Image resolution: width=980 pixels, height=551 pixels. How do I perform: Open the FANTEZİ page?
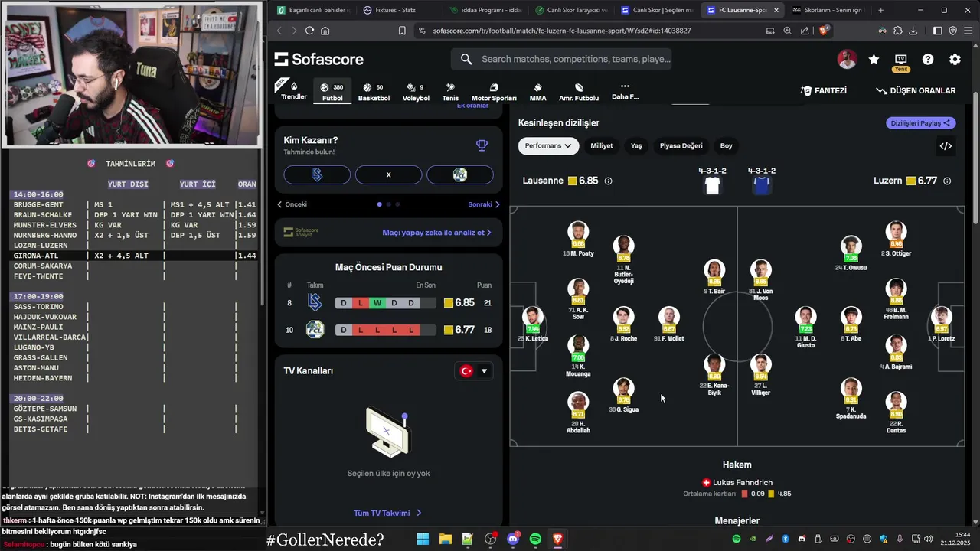coord(824,90)
